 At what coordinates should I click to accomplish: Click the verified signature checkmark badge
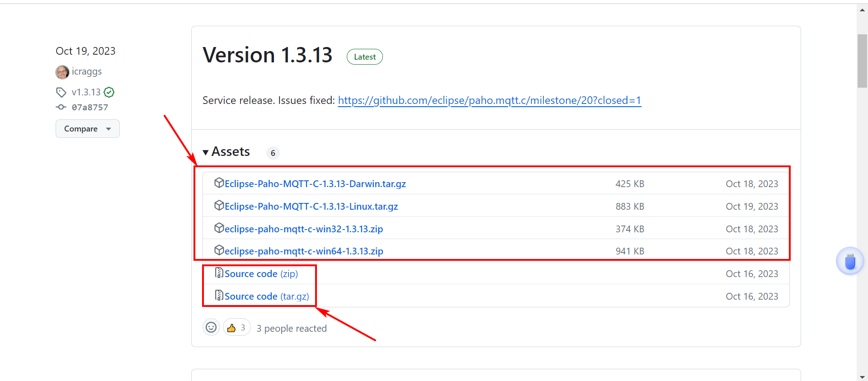click(x=109, y=92)
